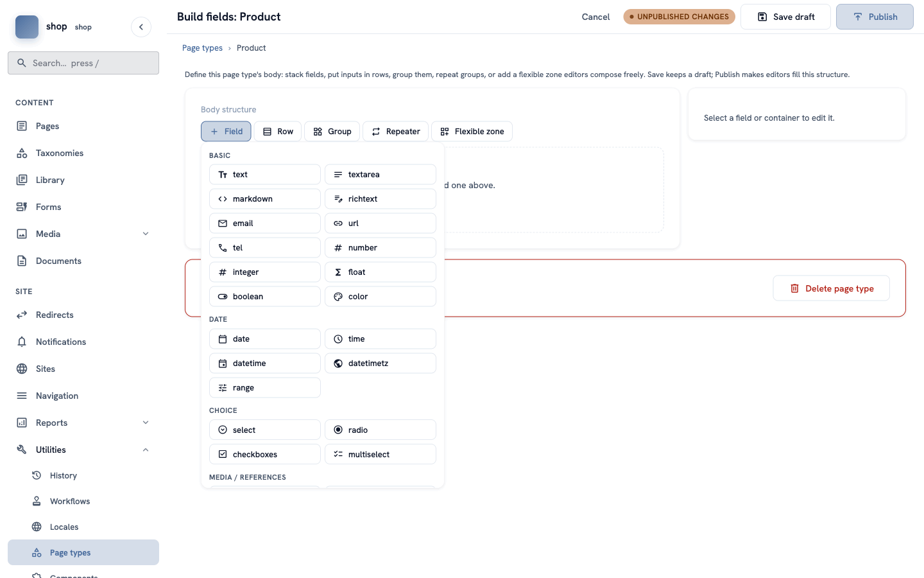Viewport: 924px width, 578px height.
Task: Collapse the Utilities section chevron
Action: click(146, 450)
